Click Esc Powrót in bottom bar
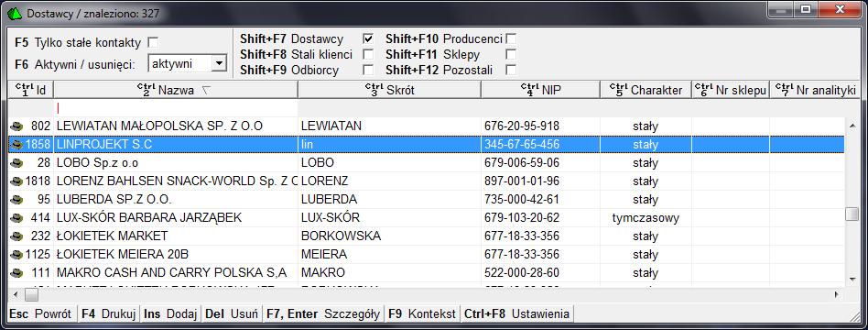The height and width of the screenshot is (330, 868). [x=40, y=313]
